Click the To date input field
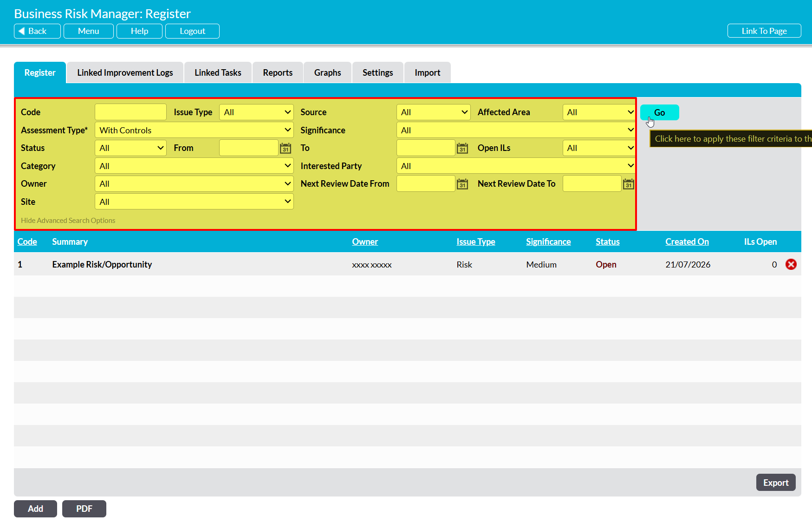The width and height of the screenshot is (812, 529). [x=426, y=148]
